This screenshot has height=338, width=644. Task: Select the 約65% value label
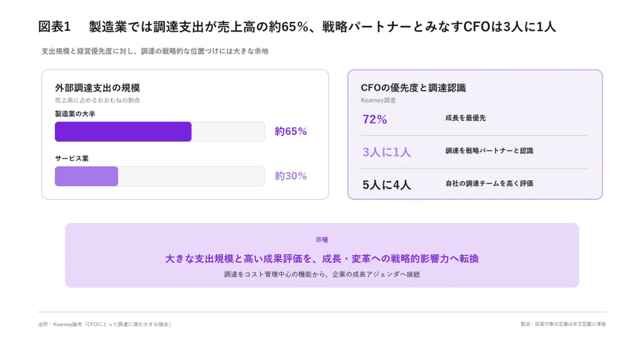pos(291,131)
